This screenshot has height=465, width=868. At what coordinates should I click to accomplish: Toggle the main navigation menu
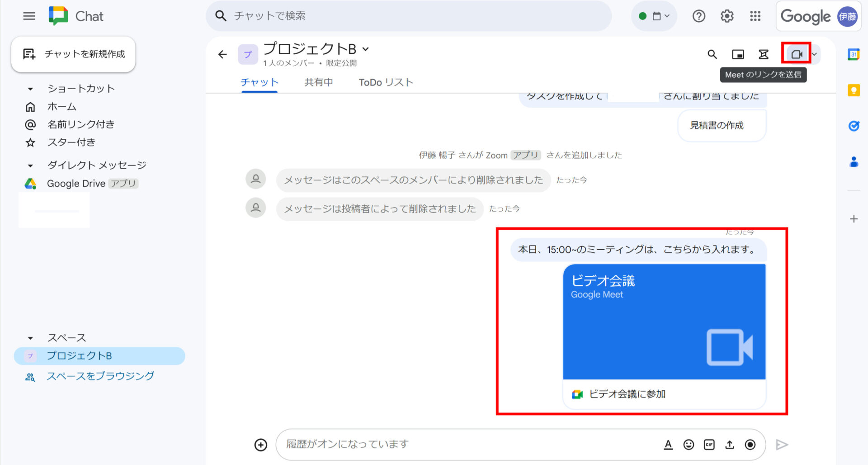point(28,16)
